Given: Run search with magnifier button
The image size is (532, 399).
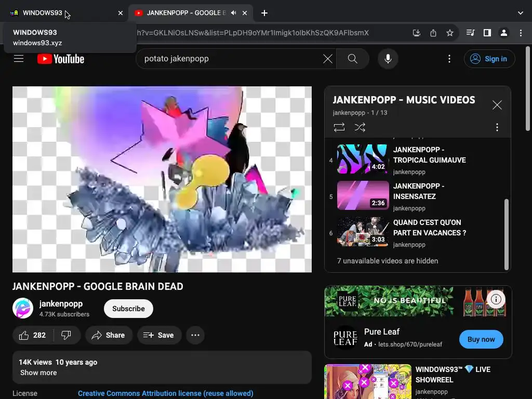Looking at the screenshot, I should tap(353, 59).
